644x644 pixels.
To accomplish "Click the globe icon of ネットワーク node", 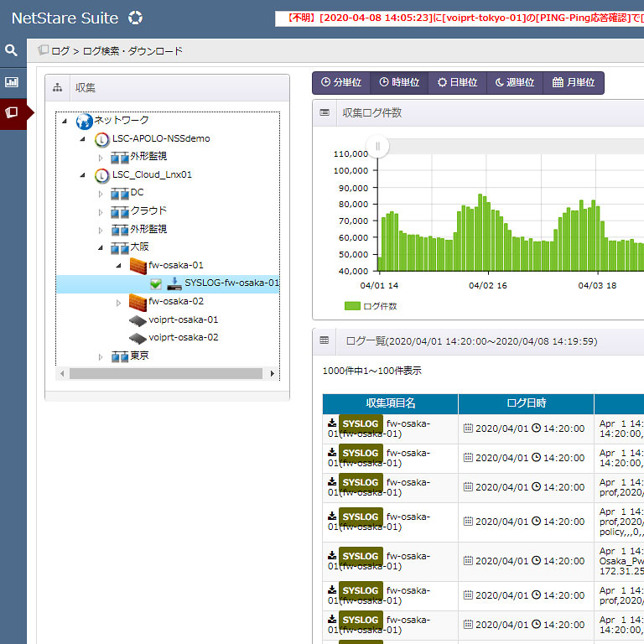I will click(84, 121).
